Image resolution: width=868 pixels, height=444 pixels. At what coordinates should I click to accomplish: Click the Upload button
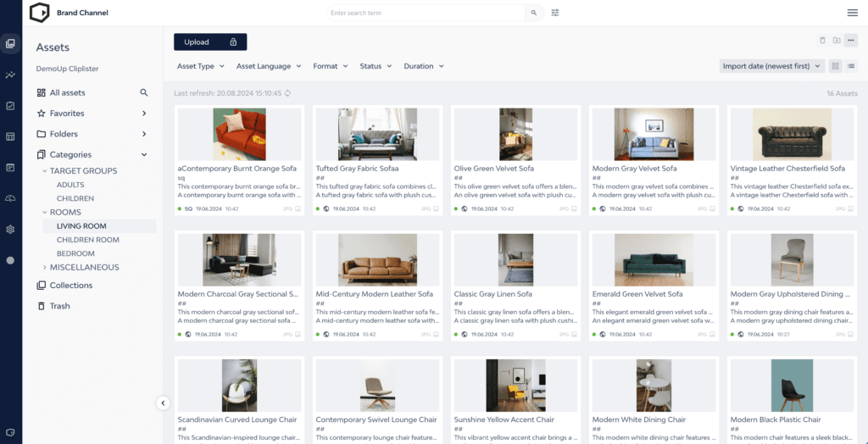(210, 42)
